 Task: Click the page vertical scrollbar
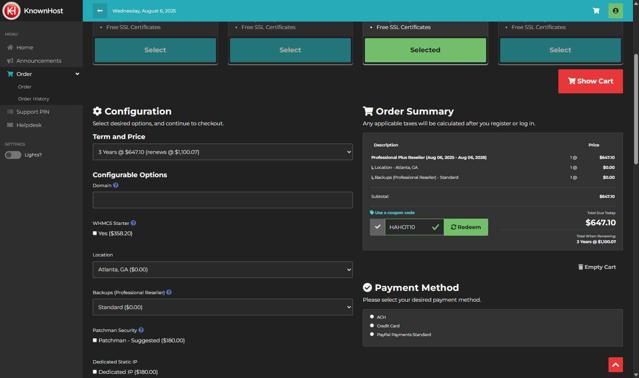pos(636,109)
